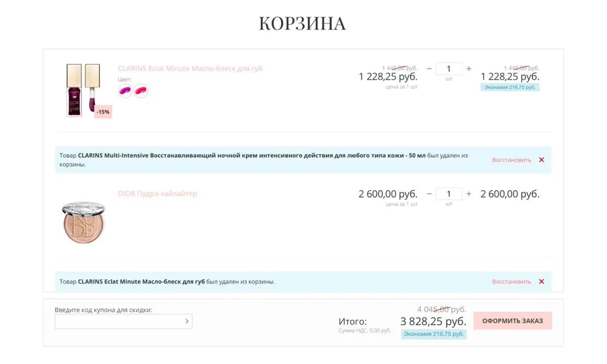Decrease DIOR powder quantity with minus
607x364 pixels.
click(429, 194)
